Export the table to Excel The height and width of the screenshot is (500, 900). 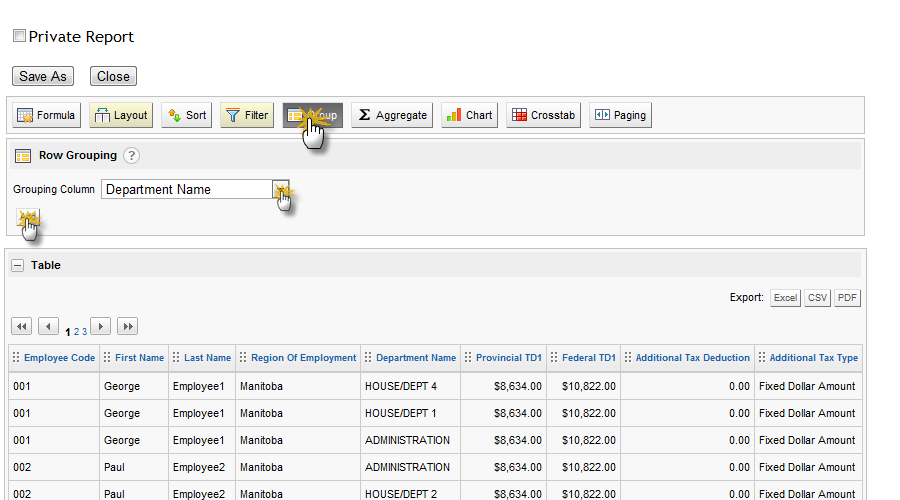click(x=785, y=298)
